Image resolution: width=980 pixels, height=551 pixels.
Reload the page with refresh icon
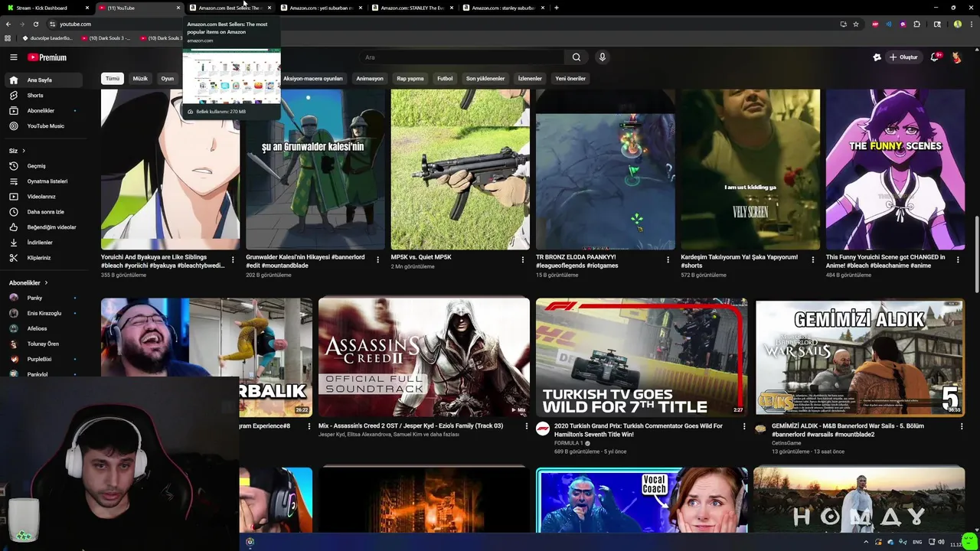tap(35, 24)
